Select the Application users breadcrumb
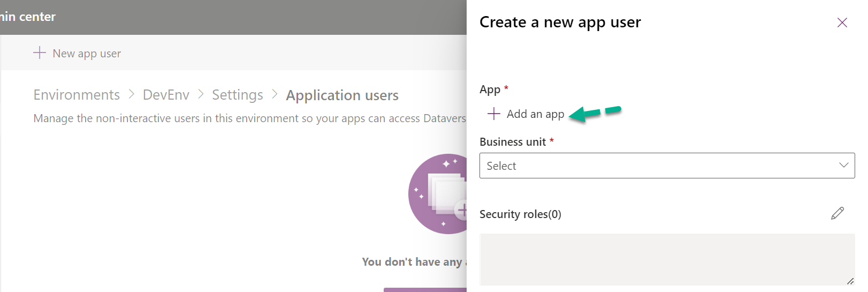The image size is (868, 292). (x=342, y=95)
